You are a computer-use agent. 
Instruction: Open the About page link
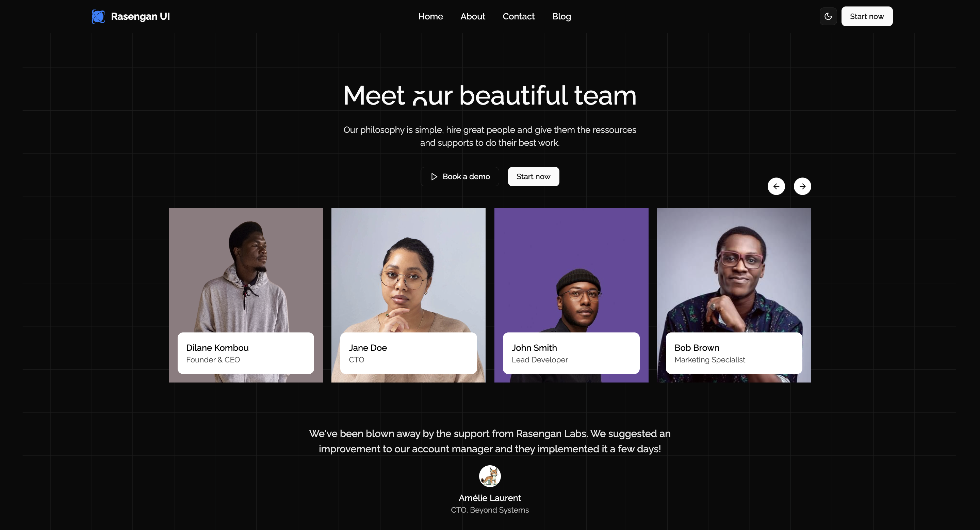473,16
